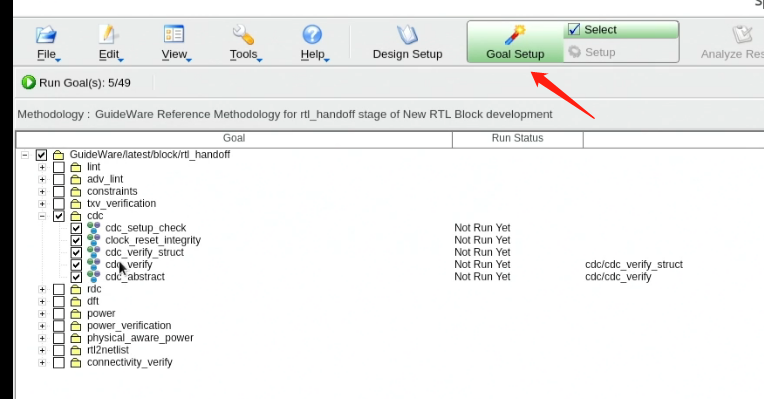The image size is (764, 399).
Task: Expand the physical_aware_power folder
Action: [x=42, y=338]
